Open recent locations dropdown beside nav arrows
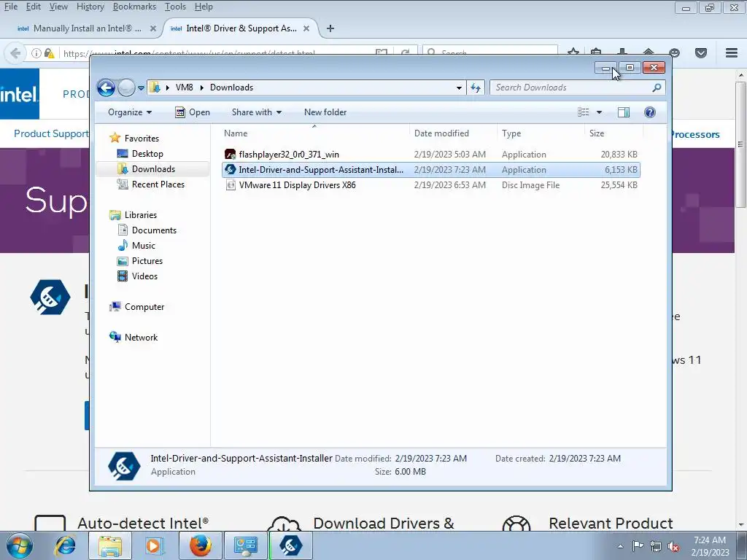The height and width of the screenshot is (560, 747). tap(141, 88)
